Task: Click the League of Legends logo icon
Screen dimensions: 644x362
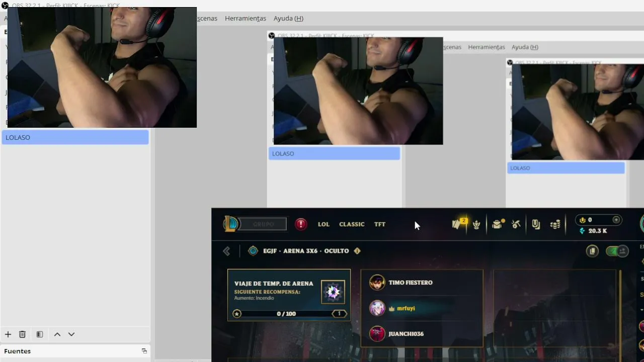Action: coord(230,224)
